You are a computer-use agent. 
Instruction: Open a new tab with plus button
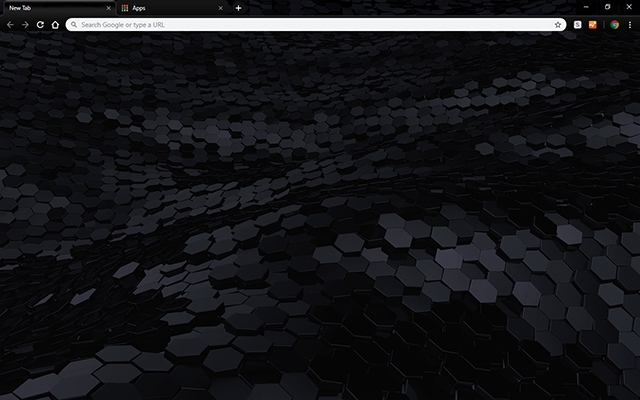[x=238, y=7]
